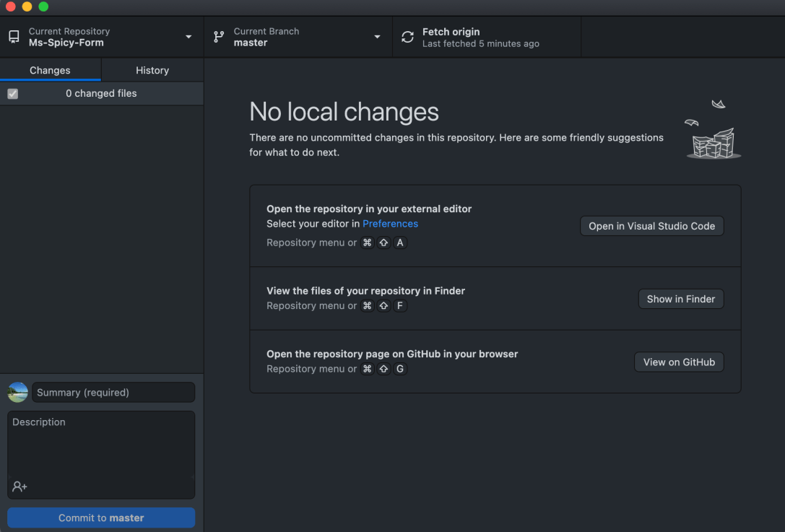The image size is (785, 532).
Task: Click the View on GitHub button
Action: click(x=679, y=362)
